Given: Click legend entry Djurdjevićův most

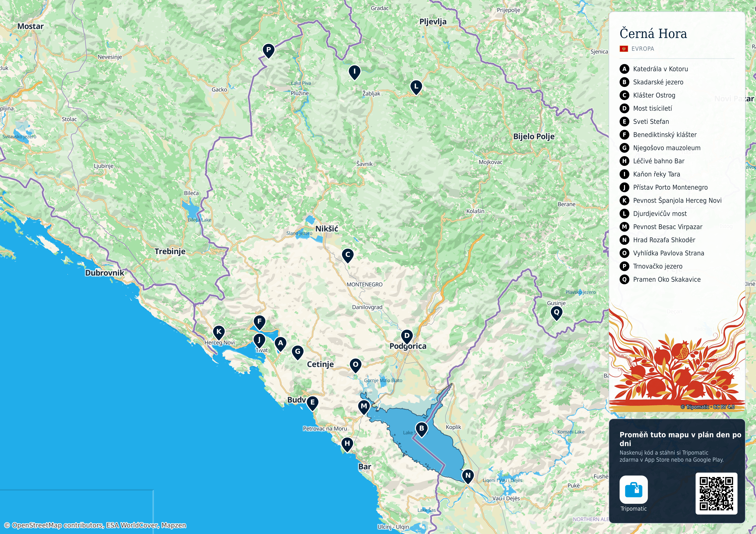Looking at the screenshot, I should pos(660,214).
